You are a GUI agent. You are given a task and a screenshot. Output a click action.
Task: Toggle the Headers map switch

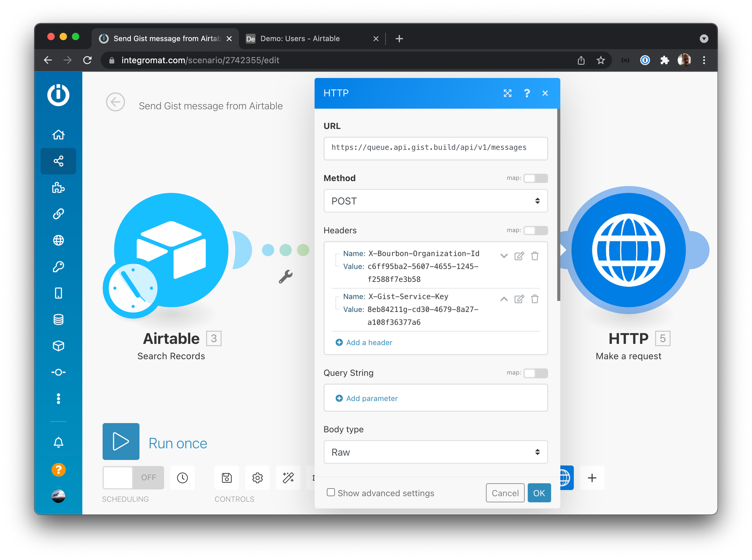[535, 230]
